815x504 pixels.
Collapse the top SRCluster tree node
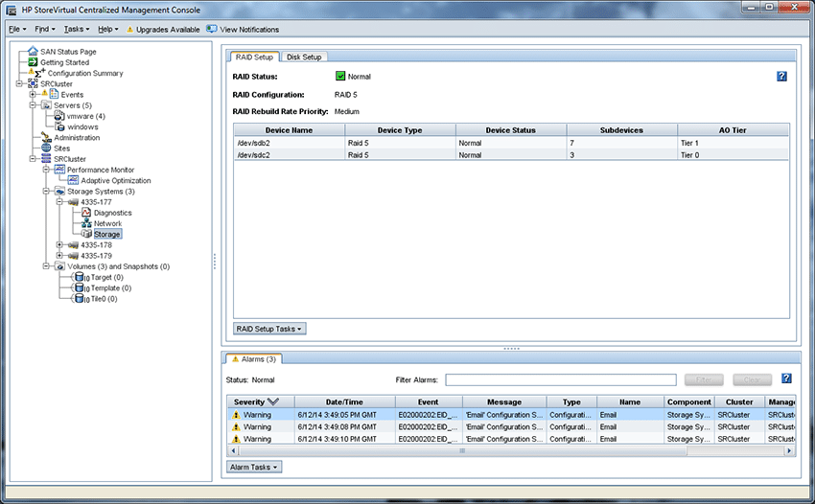19,83
